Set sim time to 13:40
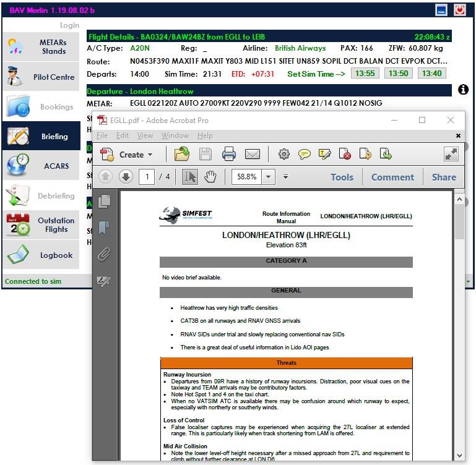The width and height of the screenshot is (476, 465). point(431,74)
